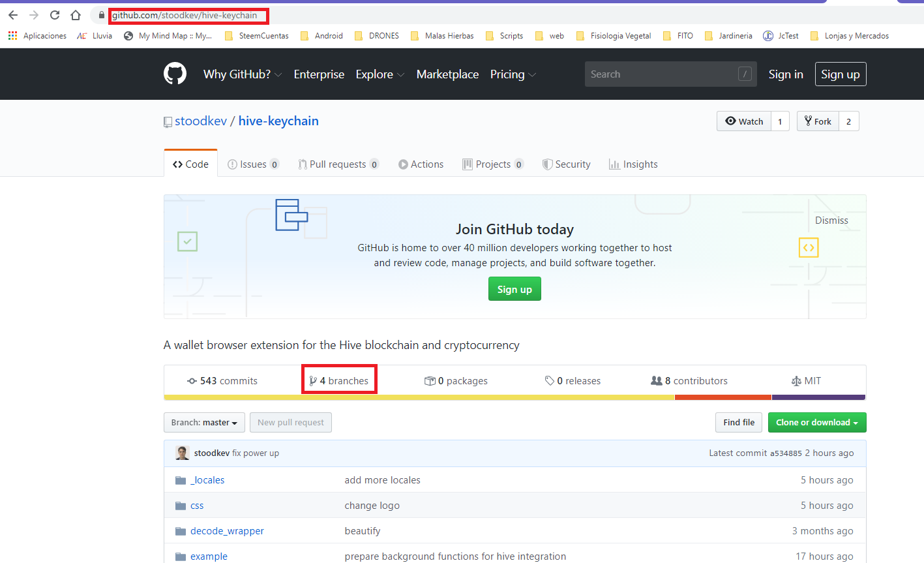View the 4 branches link
This screenshot has width=924, height=563.
[x=339, y=381]
